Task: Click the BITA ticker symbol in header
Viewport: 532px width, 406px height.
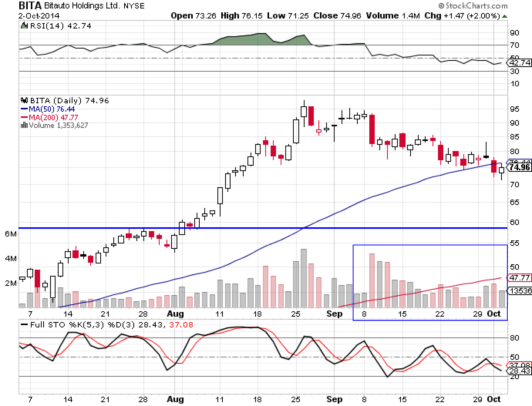Action: (30, 6)
